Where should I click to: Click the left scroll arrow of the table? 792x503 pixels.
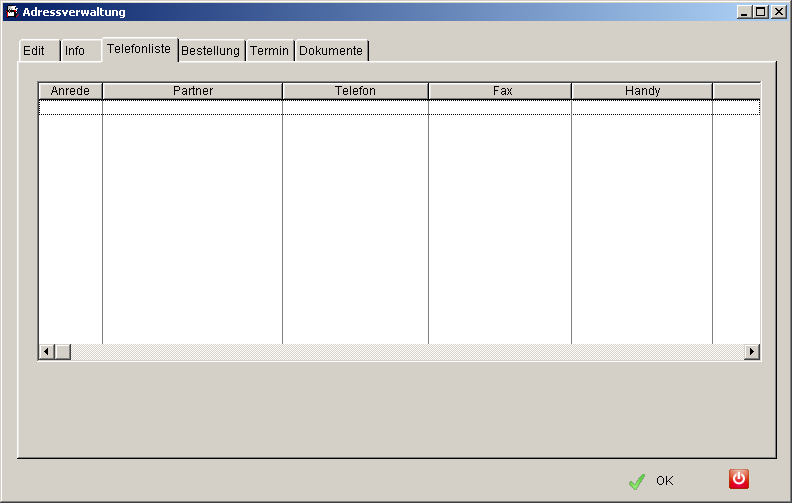(46, 351)
